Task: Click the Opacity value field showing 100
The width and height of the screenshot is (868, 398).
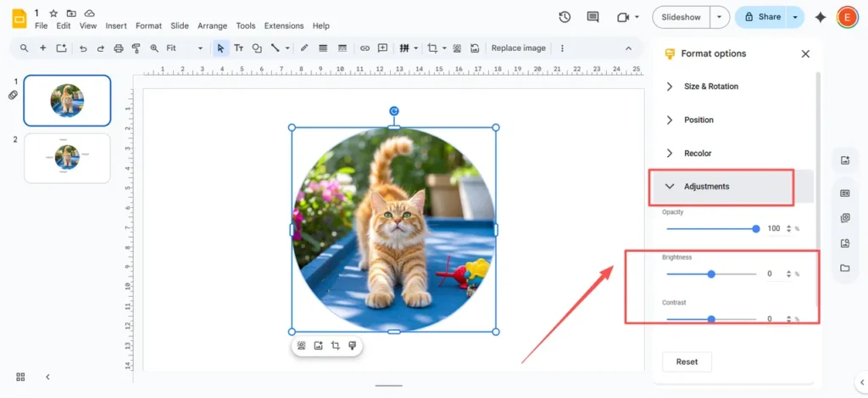Action: click(x=774, y=228)
